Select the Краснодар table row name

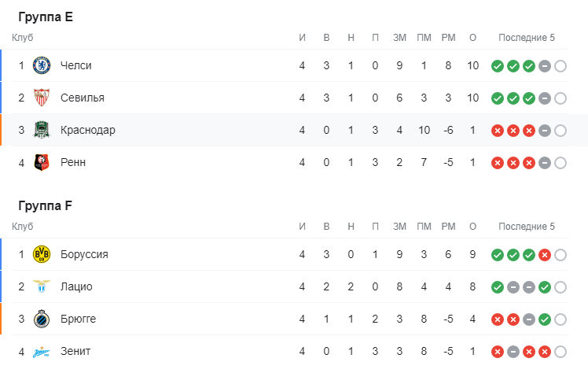87,130
